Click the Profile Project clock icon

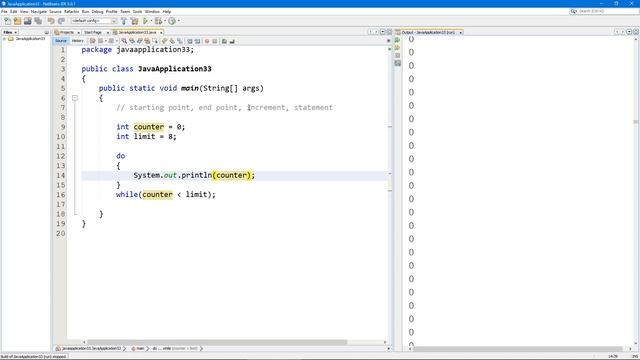[x=172, y=21]
